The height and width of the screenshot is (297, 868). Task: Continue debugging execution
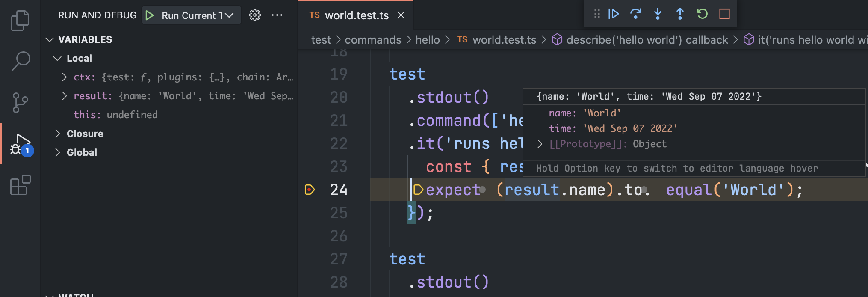click(614, 14)
